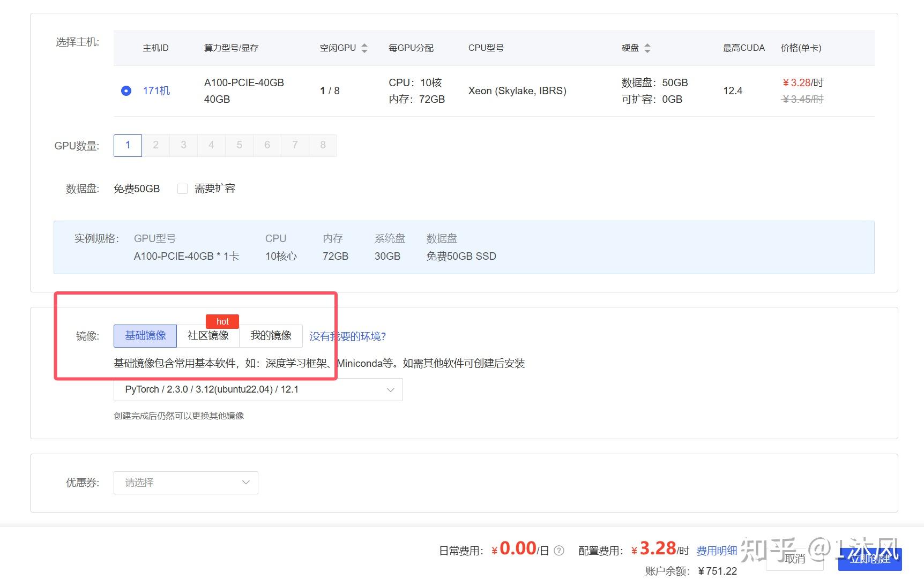Screen dimensions: 924x587
Task: Open the 171机 host ID link
Action: tap(156, 91)
